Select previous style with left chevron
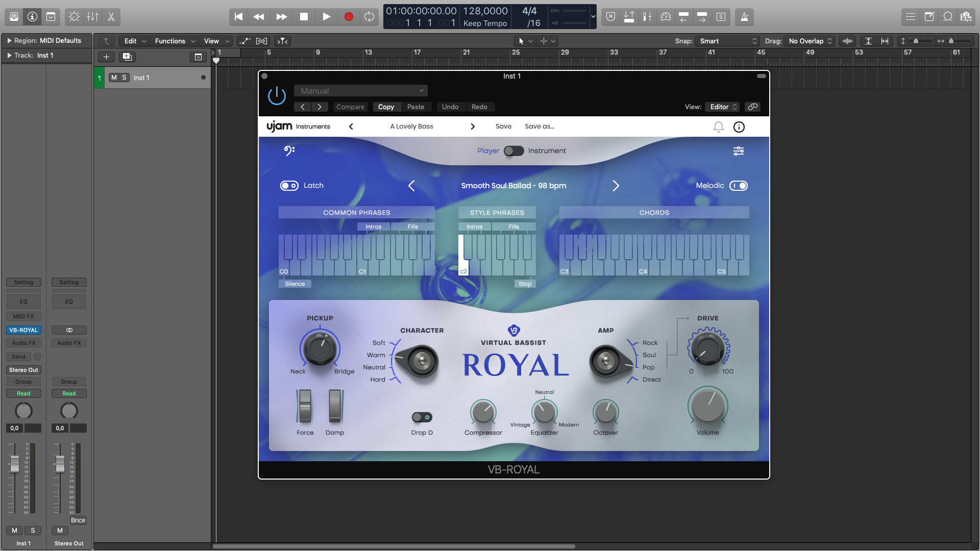The width and height of the screenshot is (980, 551). point(411,186)
